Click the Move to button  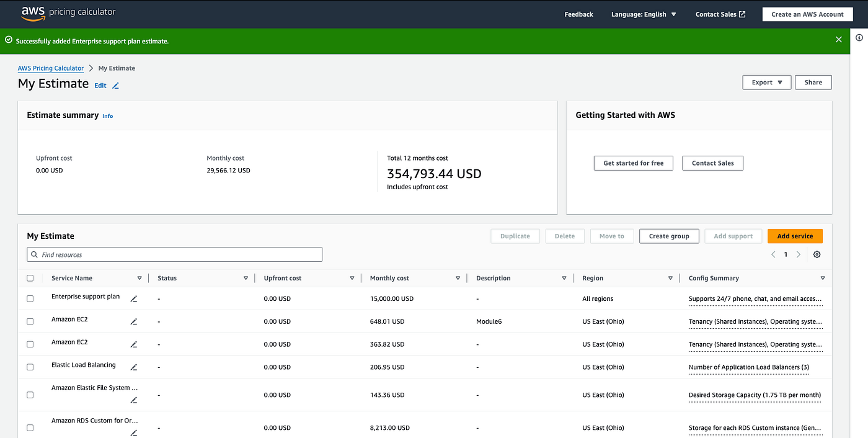pyautogui.click(x=611, y=236)
